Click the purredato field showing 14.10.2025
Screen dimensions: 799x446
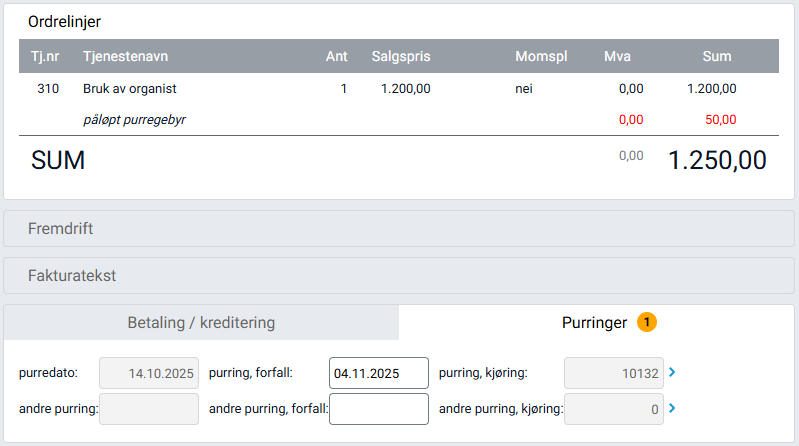click(148, 373)
